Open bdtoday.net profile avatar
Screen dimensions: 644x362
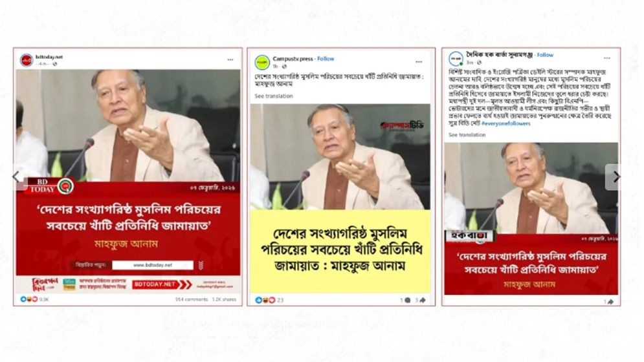[x=27, y=60]
